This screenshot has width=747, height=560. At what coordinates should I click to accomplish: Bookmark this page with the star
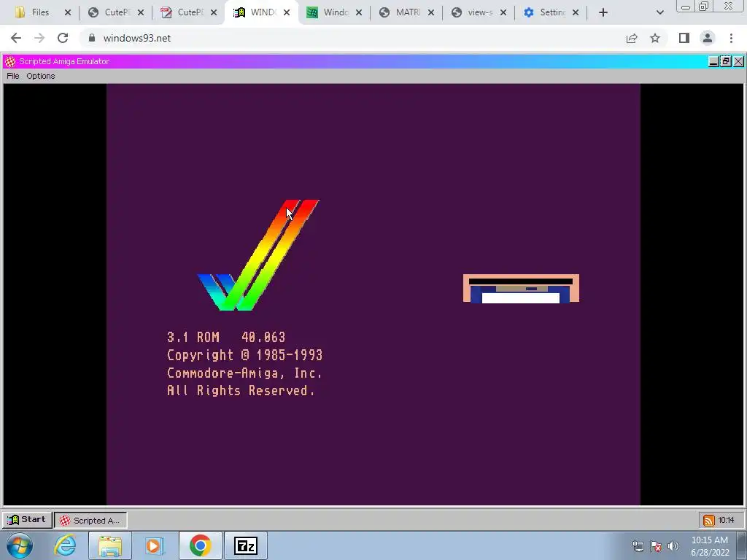pyautogui.click(x=655, y=38)
